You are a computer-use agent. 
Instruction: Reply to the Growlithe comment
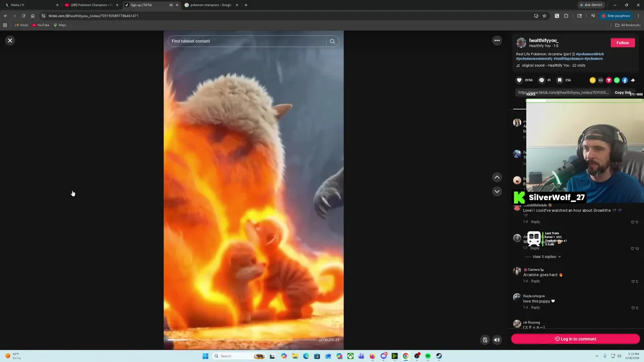(x=535, y=222)
